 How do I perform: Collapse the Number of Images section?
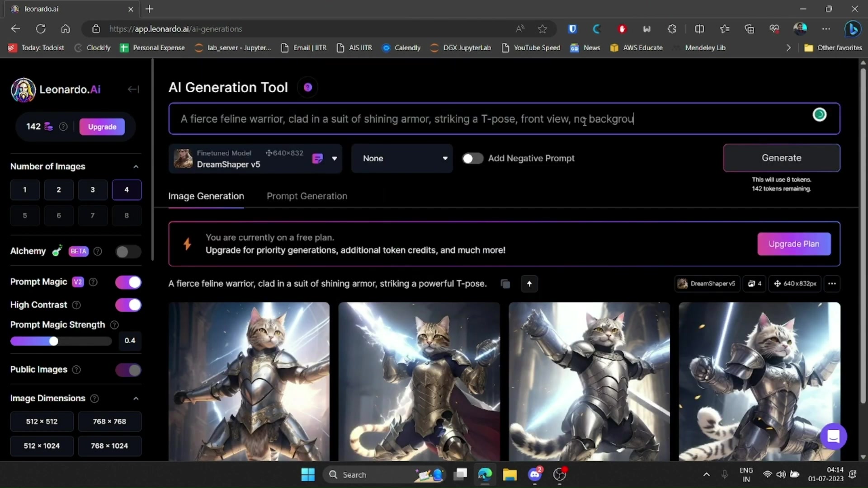click(x=136, y=166)
